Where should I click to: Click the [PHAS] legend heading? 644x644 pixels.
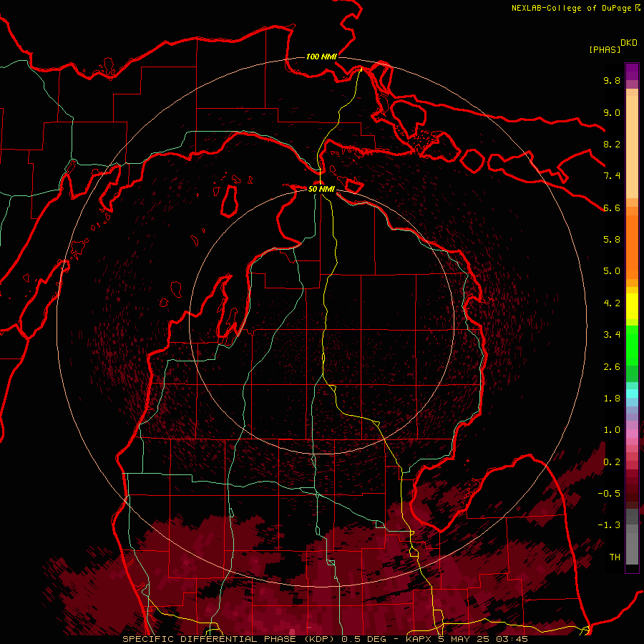605,49
